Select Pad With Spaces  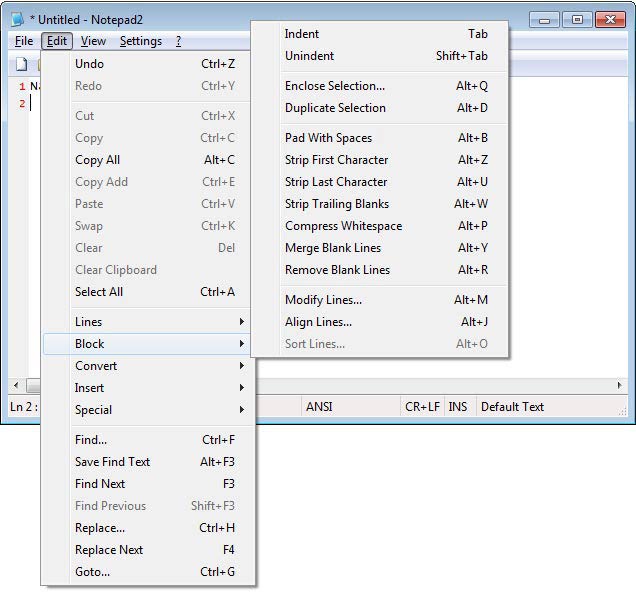(379, 137)
